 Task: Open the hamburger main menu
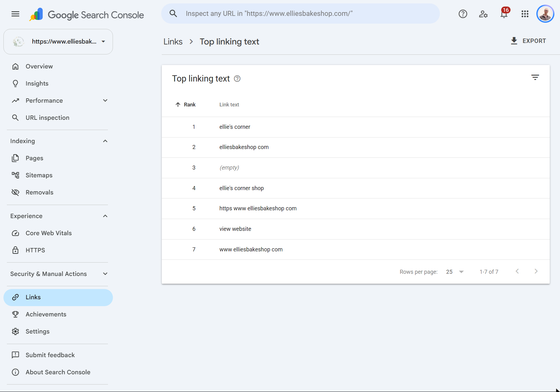15,14
